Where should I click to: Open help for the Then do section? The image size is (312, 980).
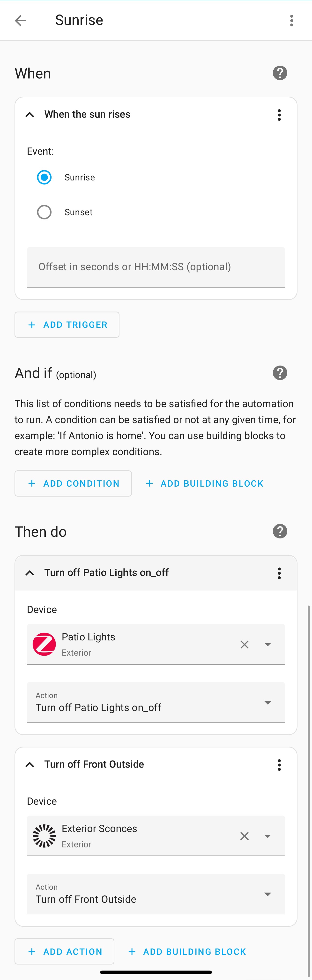(280, 531)
